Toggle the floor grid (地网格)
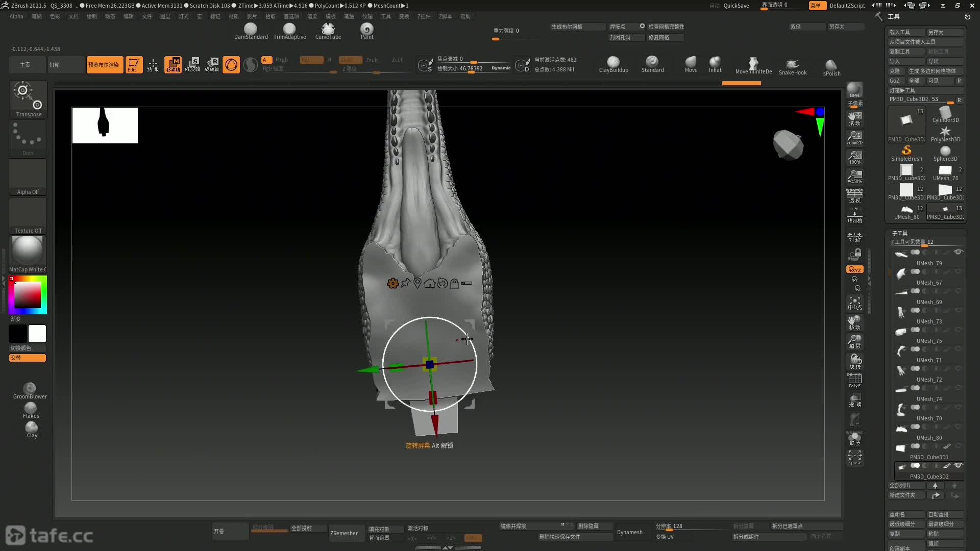The height and width of the screenshot is (551, 980). coord(854,215)
